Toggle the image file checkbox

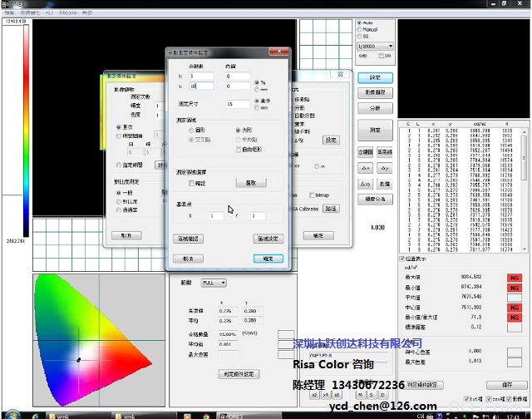509,399
